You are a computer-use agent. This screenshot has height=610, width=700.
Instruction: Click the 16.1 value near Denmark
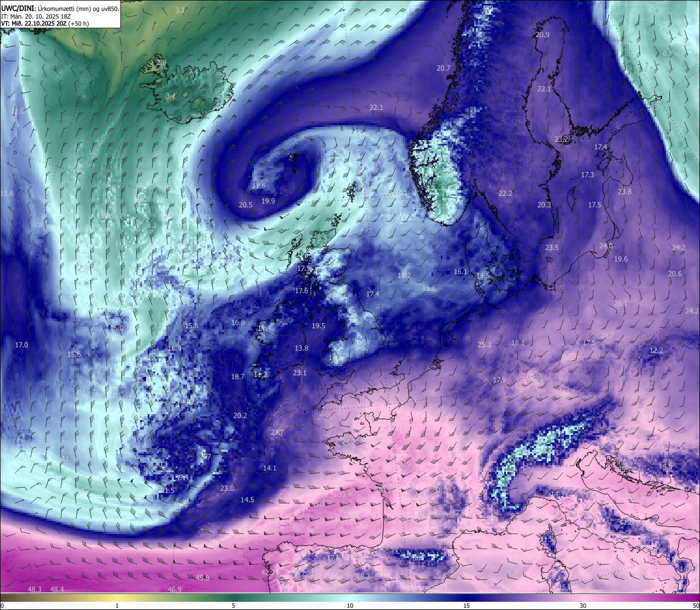[460, 271]
